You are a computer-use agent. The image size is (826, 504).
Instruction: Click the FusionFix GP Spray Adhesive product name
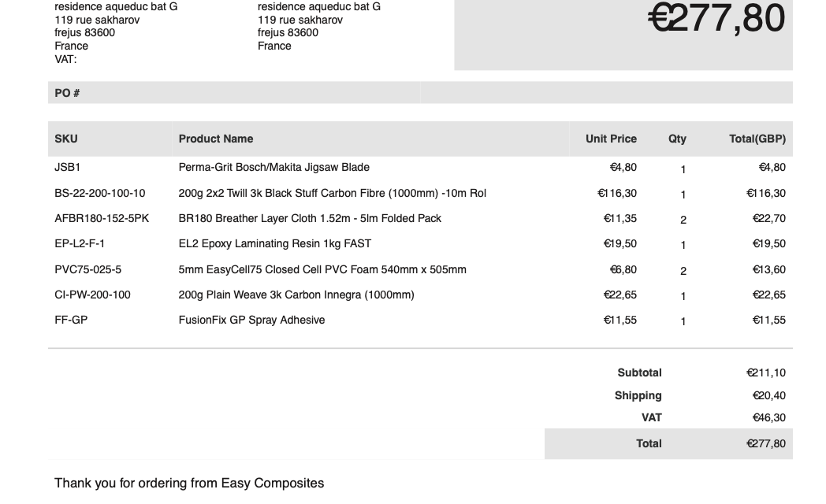251,320
